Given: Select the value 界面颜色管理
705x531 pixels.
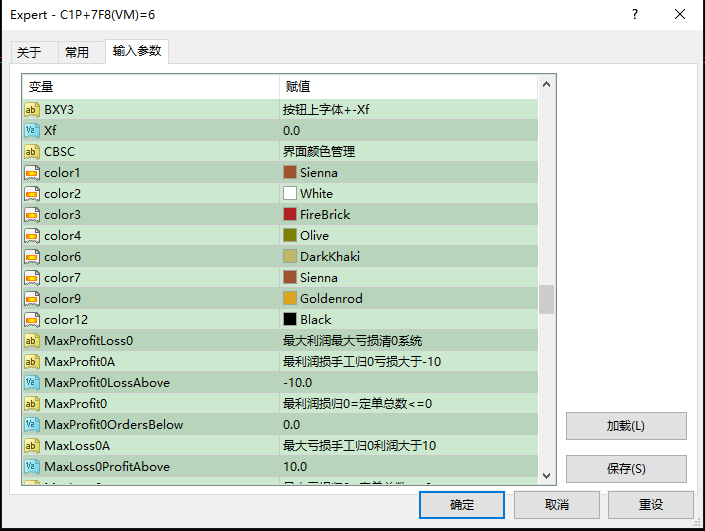Looking at the screenshot, I should click(x=319, y=152).
